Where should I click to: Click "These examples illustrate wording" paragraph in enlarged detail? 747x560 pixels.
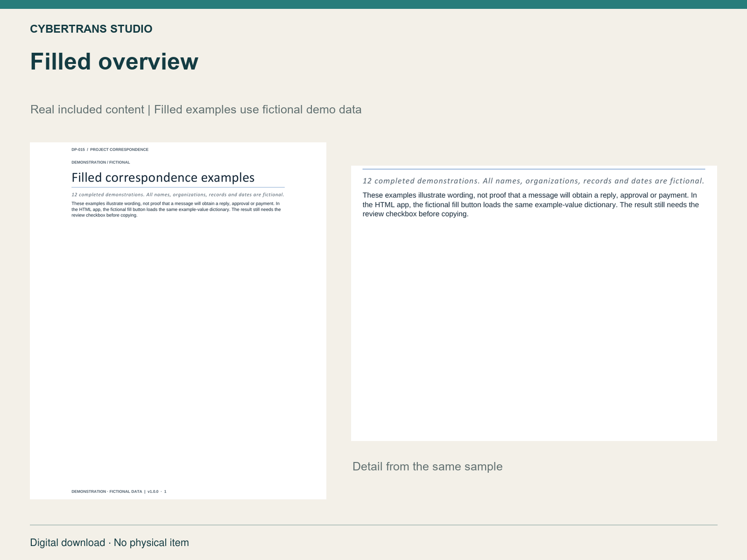click(x=531, y=204)
